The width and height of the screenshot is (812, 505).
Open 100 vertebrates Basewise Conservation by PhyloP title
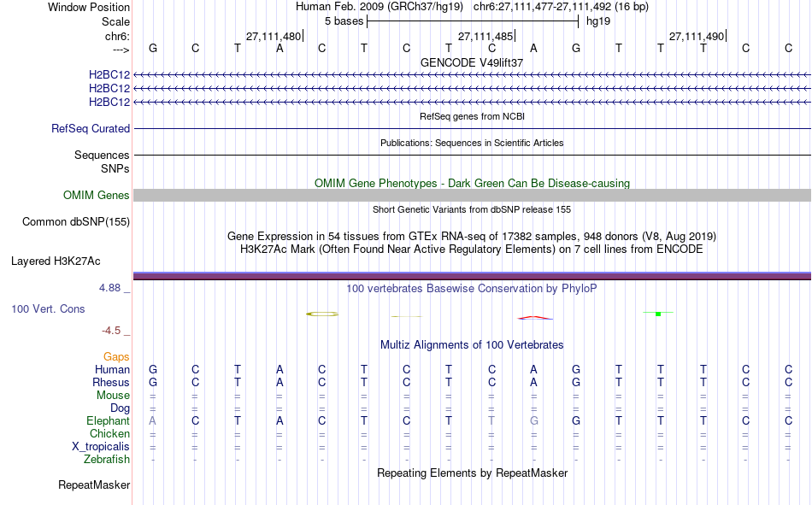tap(472, 289)
